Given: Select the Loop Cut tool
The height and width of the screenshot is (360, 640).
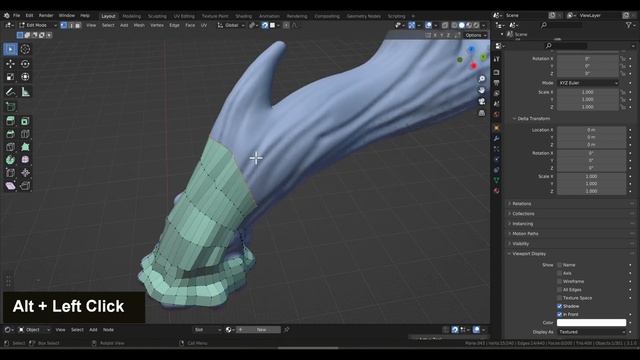Looking at the screenshot, I should pos(25,134).
